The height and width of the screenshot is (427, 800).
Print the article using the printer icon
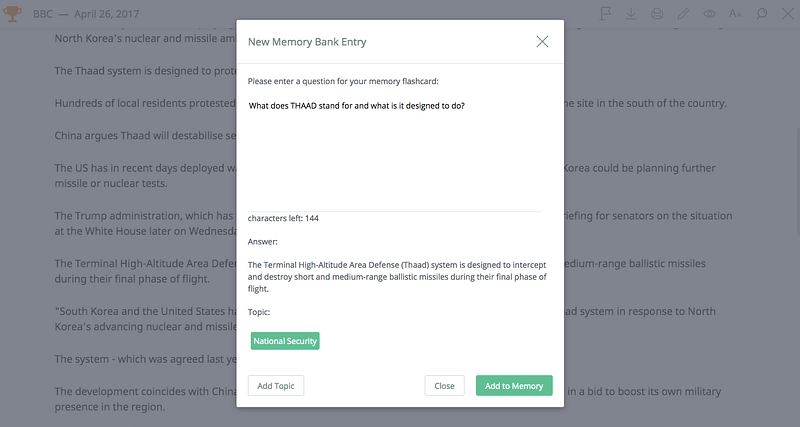coord(657,14)
